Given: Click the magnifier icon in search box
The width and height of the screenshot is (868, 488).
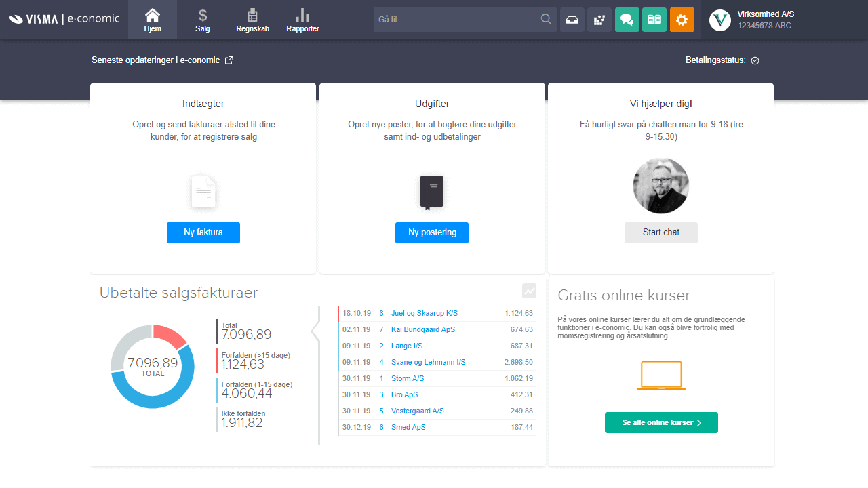Looking at the screenshot, I should pyautogui.click(x=546, y=19).
